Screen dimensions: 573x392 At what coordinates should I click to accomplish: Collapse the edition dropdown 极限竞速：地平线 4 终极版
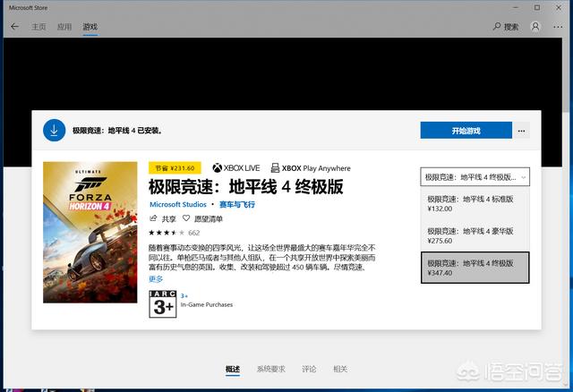(x=475, y=177)
